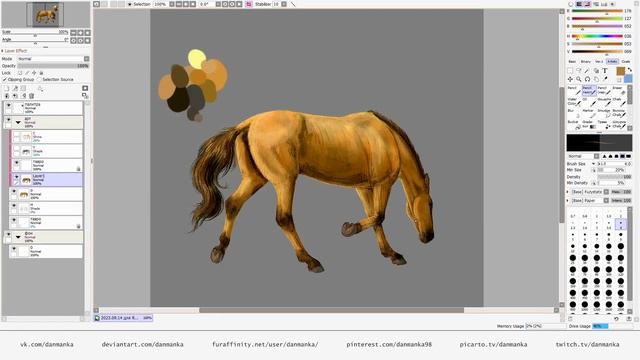Select the open document tab in bottom bar
The width and height of the screenshot is (640, 360).
click(123, 318)
